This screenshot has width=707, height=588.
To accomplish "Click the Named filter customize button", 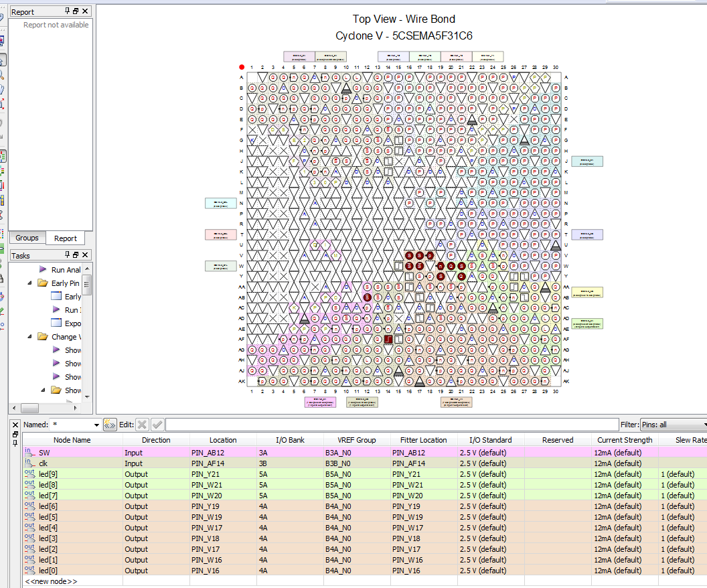I will pyautogui.click(x=110, y=425).
